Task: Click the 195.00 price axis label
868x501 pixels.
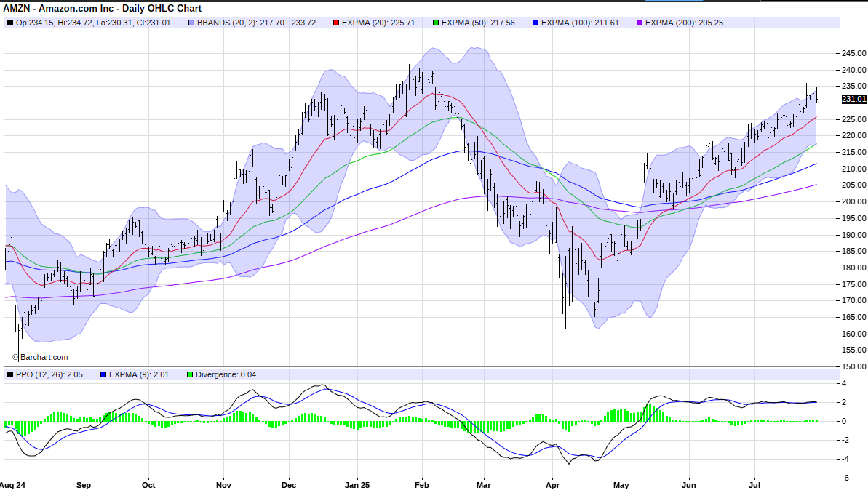Action: pos(853,218)
